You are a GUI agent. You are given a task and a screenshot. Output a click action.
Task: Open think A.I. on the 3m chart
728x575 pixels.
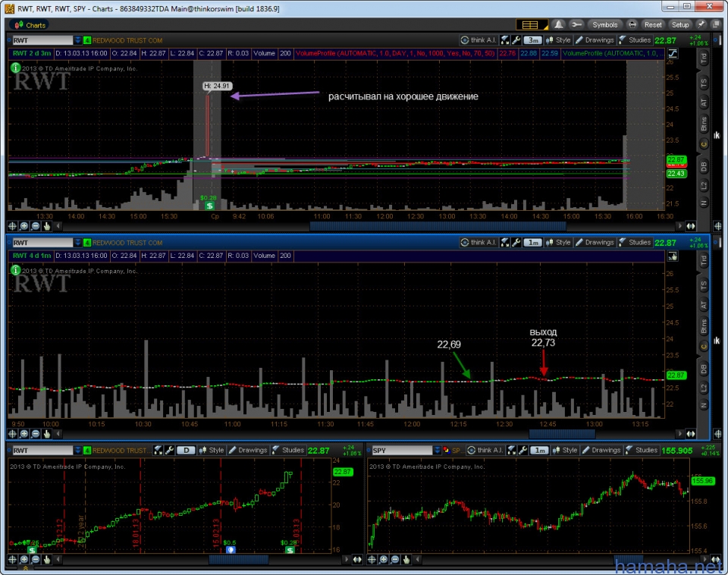[479, 40]
